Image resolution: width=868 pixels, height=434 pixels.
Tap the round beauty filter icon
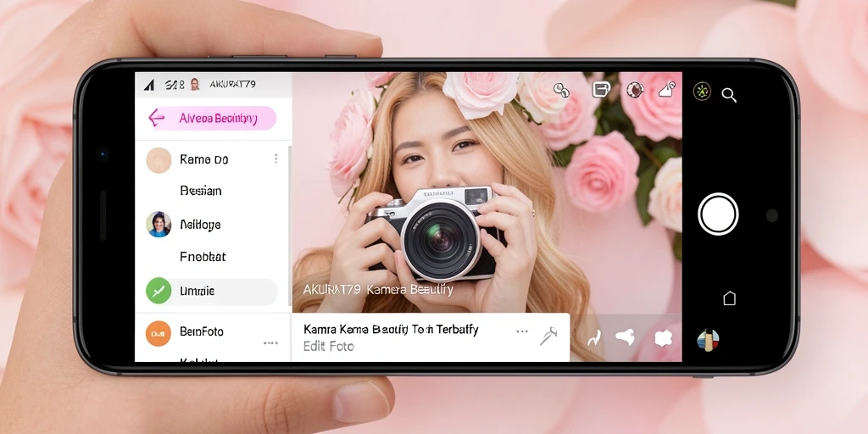tap(634, 90)
